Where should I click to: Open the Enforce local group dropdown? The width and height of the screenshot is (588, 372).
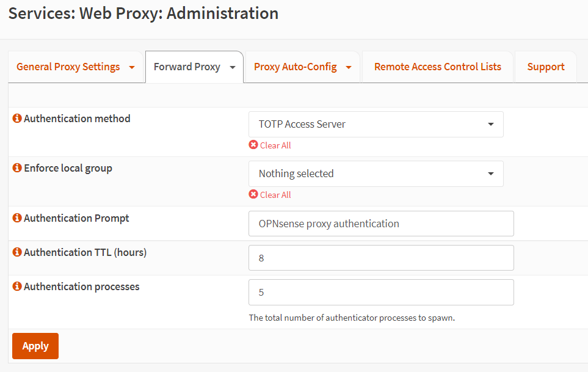pos(376,173)
